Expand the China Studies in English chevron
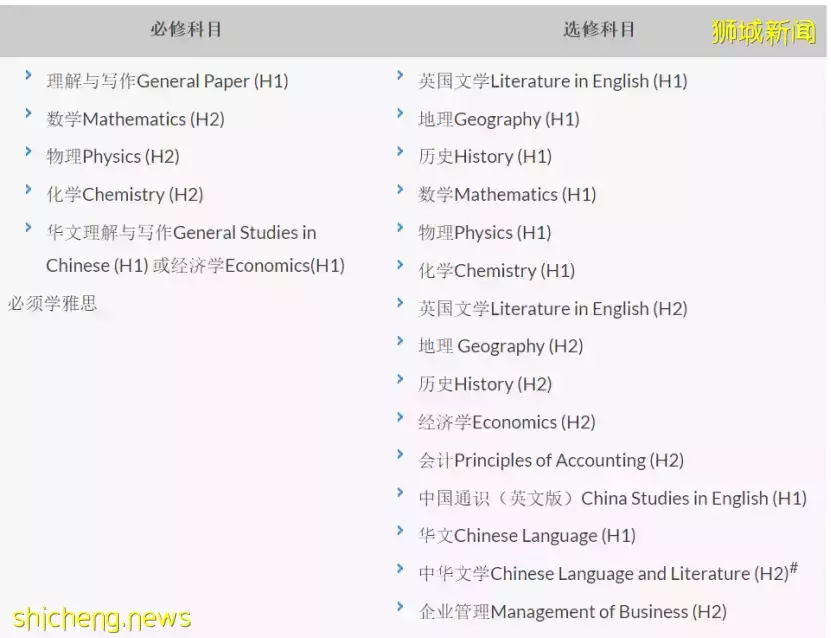 point(400,494)
